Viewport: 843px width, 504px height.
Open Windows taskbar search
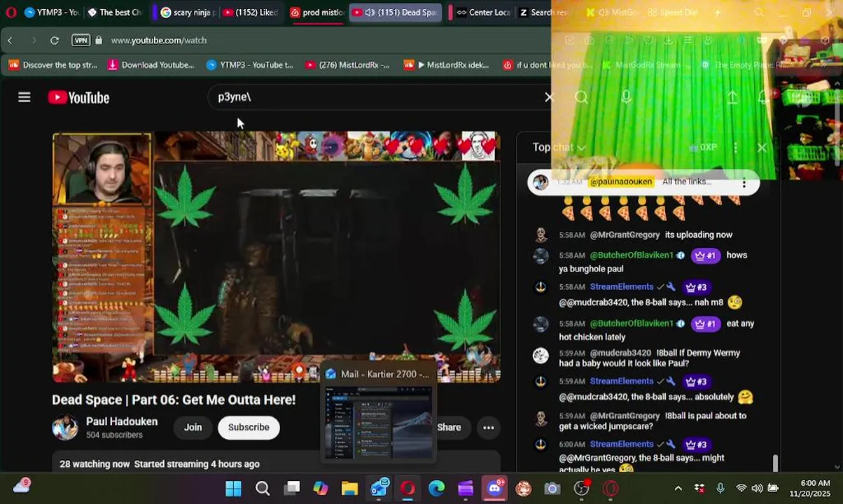[x=263, y=489]
